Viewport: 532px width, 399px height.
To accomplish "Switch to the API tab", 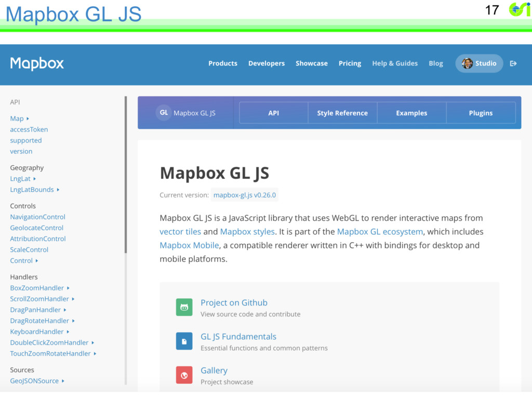I will tap(273, 113).
